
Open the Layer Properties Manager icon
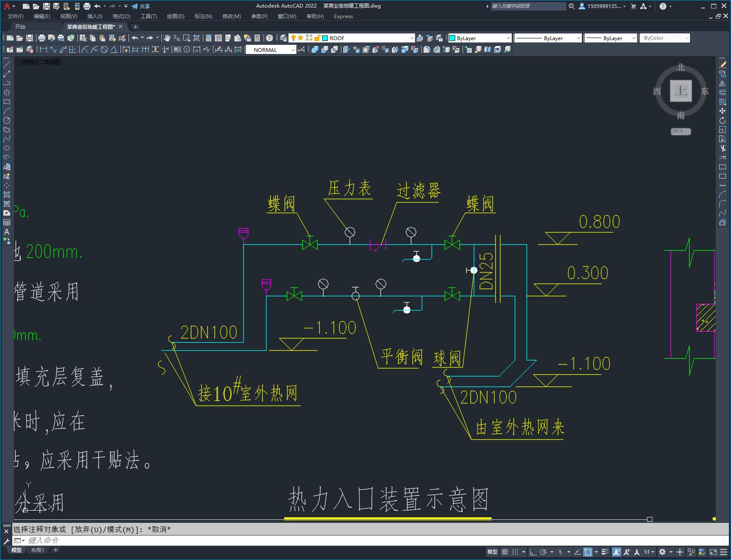(x=283, y=38)
